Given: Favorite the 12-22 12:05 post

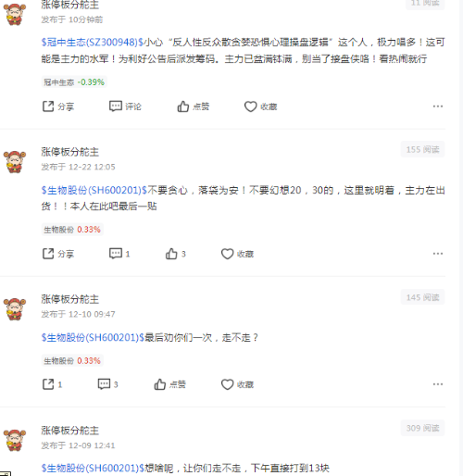Looking at the screenshot, I should click(x=237, y=254).
